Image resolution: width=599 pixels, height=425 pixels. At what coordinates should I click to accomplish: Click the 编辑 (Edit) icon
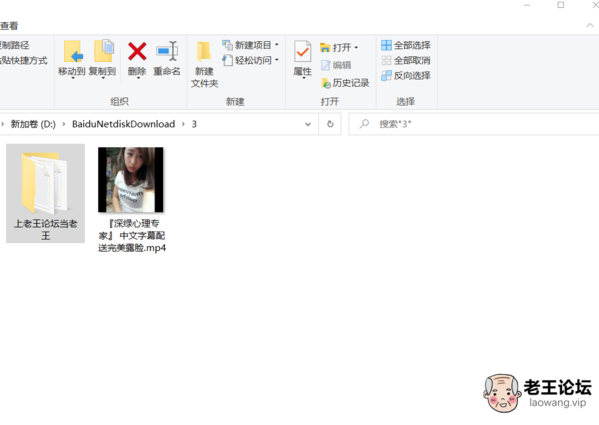tap(325, 65)
